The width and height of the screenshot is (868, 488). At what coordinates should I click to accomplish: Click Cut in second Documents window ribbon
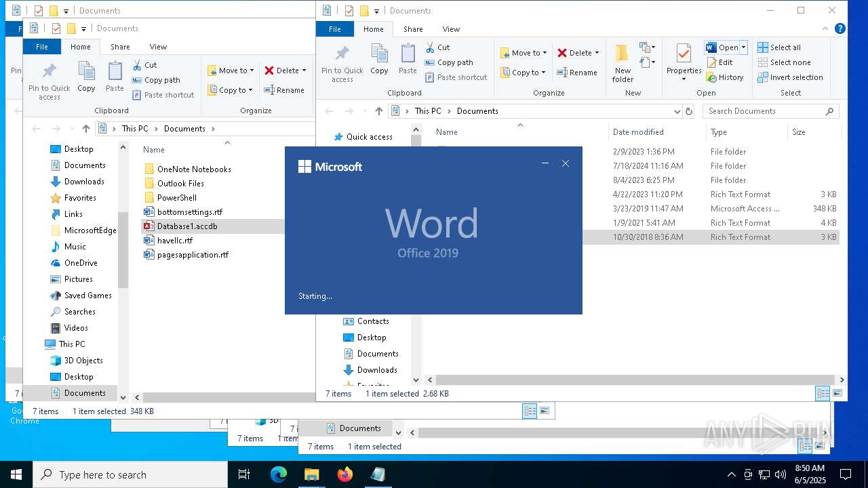click(144, 65)
